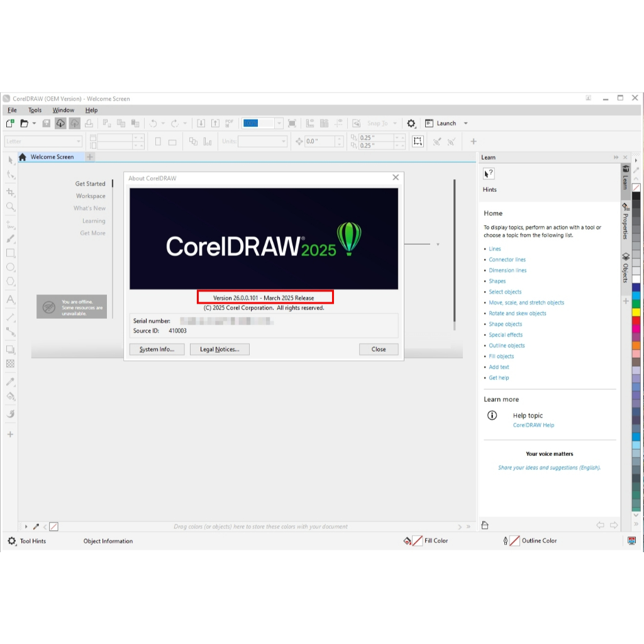Switch to the Welcome Screen tab

(52, 157)
